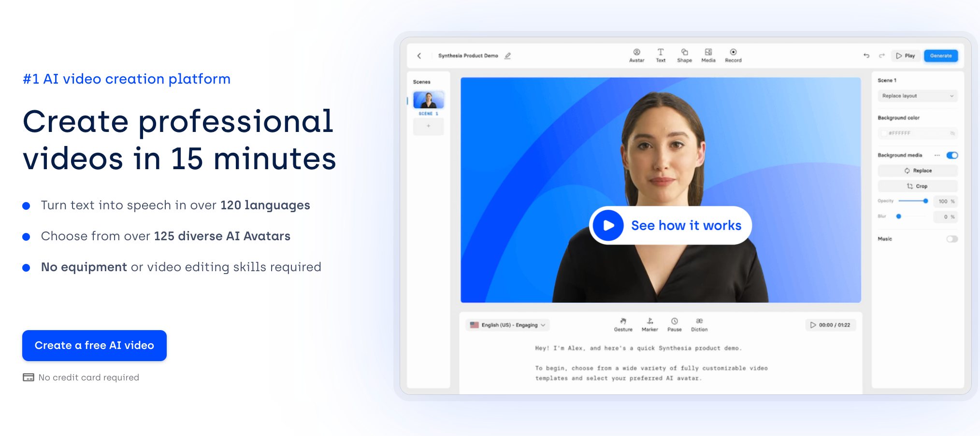Click the Scenes panel label
Viewport: 980px width, 436px height.
(421, 82)
